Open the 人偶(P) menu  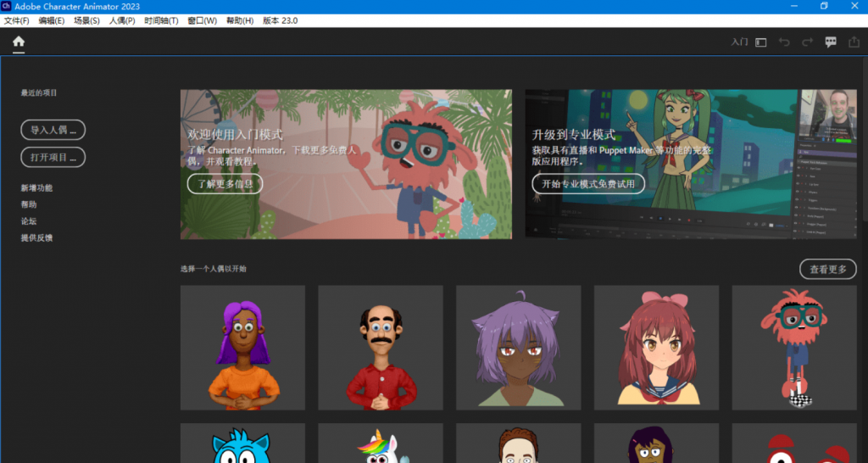click(122, 20)
